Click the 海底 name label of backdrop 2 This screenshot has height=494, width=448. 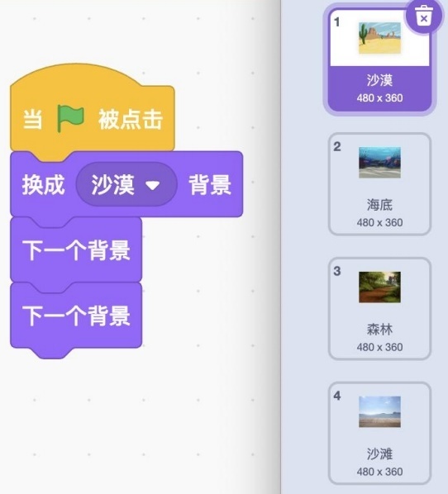[380, 205]
